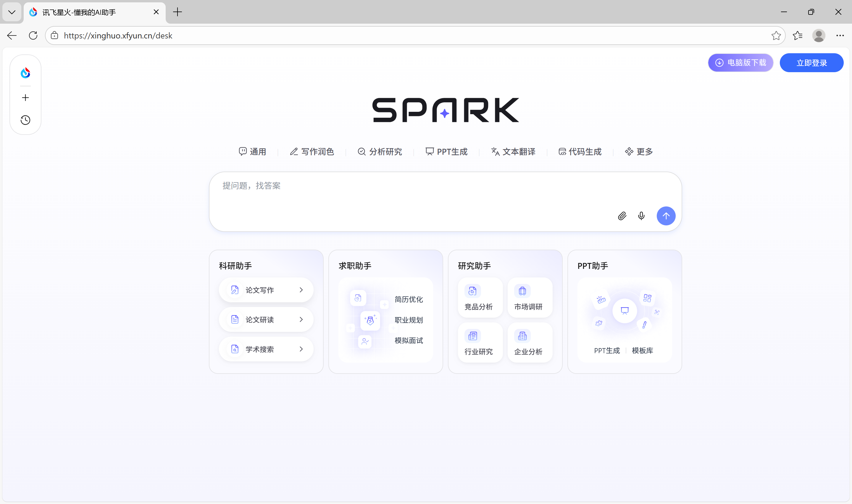Start a new chat with the plus icon
The height and width of the screenshot is (504, 852).
pyautogui.click(x=25, y=98)
